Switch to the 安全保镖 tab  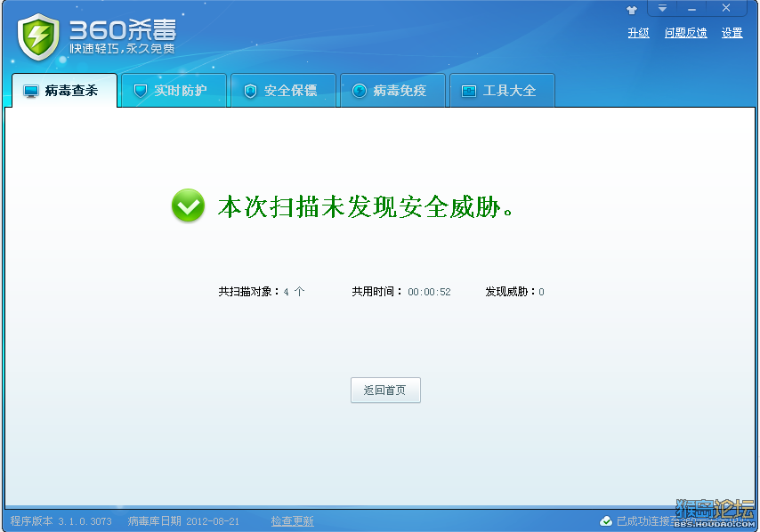coord(284,91)
